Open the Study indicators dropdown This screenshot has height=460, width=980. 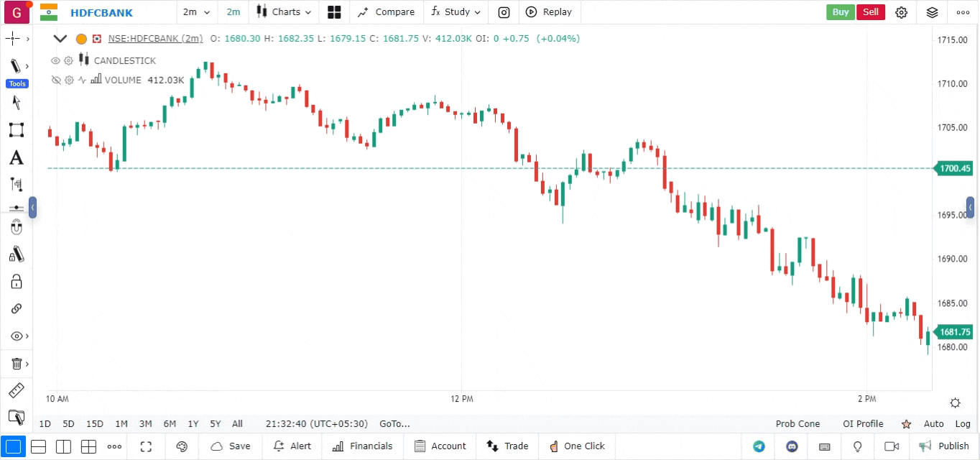[x=456, y=12]
